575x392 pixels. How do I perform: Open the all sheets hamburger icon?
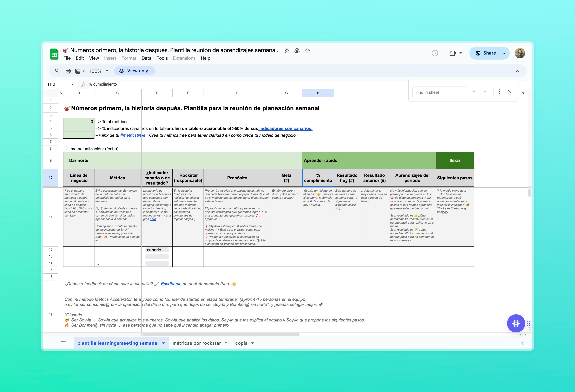pyautogui.click(x=63, y=343)
